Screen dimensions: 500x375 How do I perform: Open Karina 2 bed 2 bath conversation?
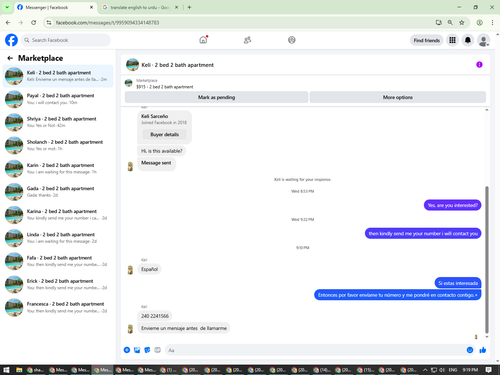click(58, 215)
